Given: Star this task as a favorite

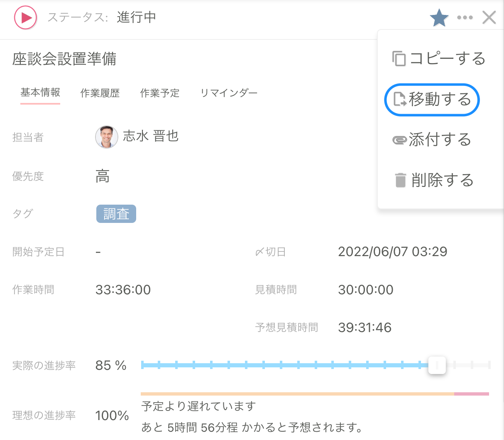Looking at the screenshot, I should (439, 17).
